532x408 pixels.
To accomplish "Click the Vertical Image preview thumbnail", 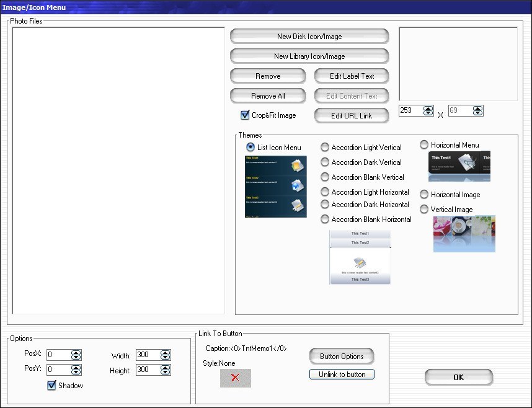I will (464, 234).
